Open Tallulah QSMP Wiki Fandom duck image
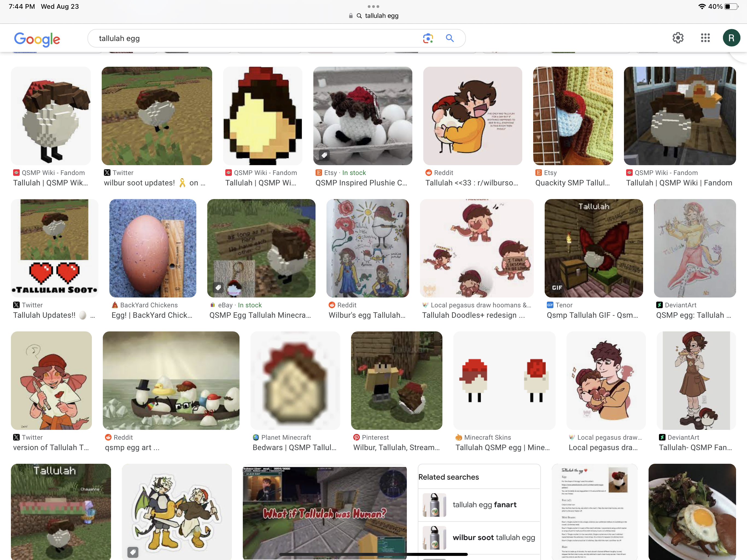The height and width of the screenshot is (560, 747). (x=680, y=116)
